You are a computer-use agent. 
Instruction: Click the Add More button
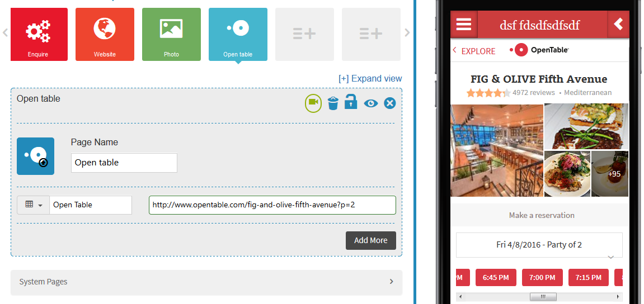[371, 240]
